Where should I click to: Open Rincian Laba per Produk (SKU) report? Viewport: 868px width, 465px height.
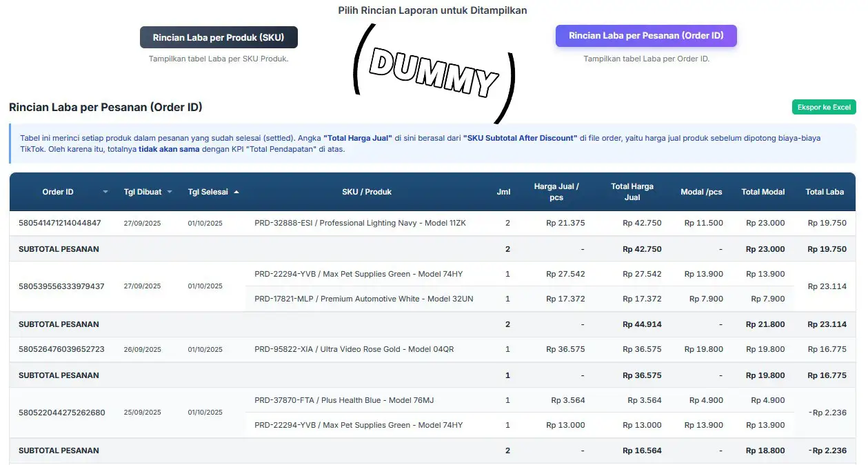(219, 37)
